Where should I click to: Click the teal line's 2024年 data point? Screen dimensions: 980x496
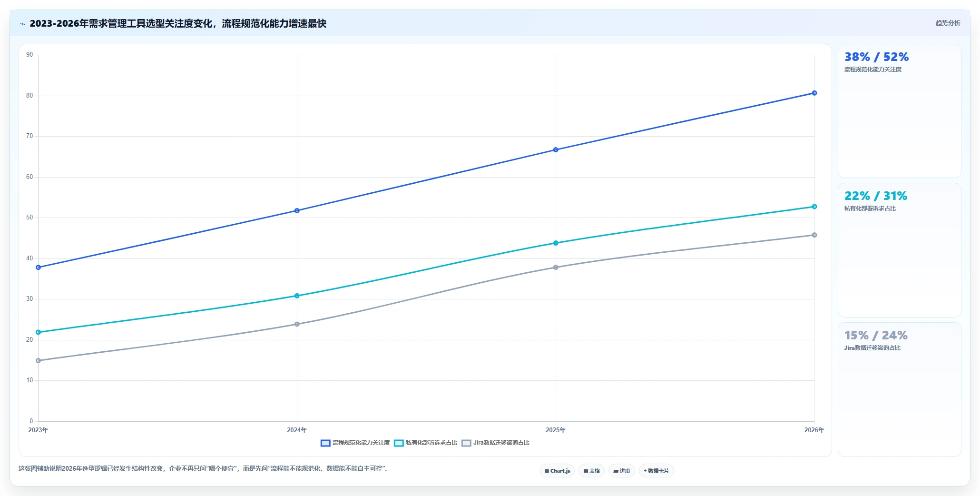click(297, 296)
